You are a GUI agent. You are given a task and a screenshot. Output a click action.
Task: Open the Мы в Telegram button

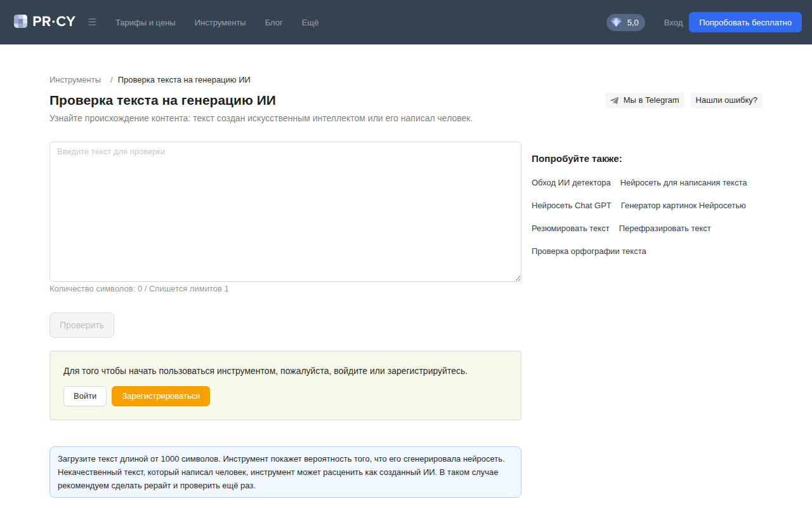(645, 100)
